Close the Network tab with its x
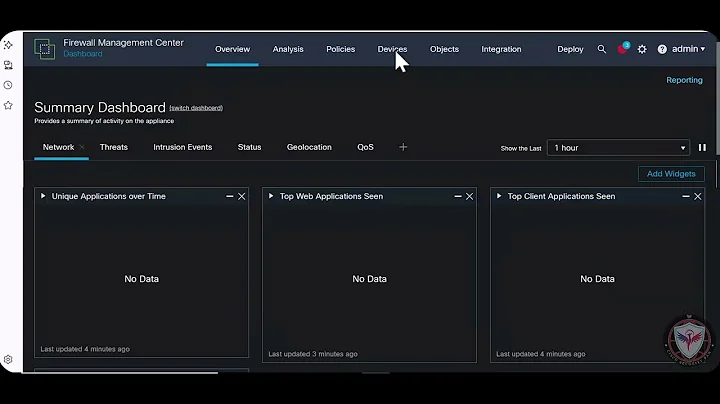This screenshot has width=720, height=404. click(82, 147)
